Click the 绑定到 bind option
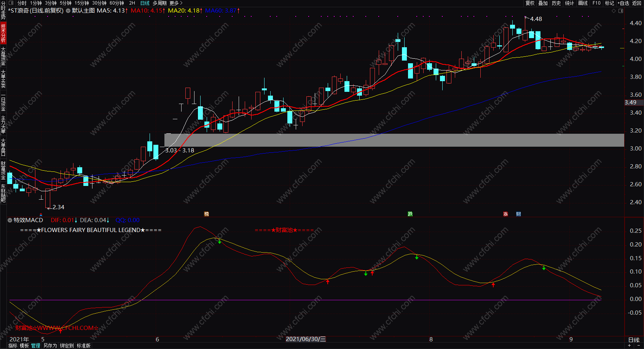The height and width of the screenshot is (349, 644). pyautogui.click(x=67, y=346)
